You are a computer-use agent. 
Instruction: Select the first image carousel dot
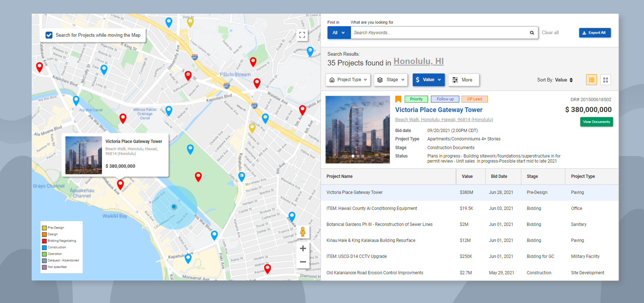pyautogui.click(x=353, y=156)
